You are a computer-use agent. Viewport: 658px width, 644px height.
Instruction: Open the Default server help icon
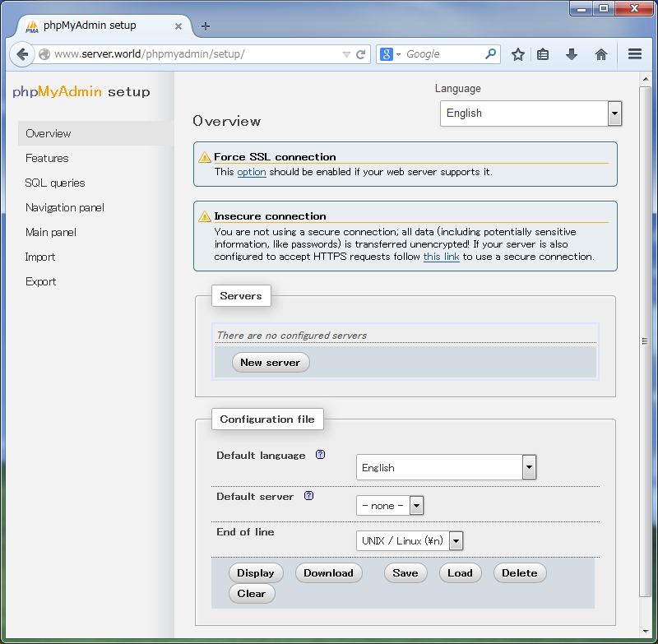309,496
